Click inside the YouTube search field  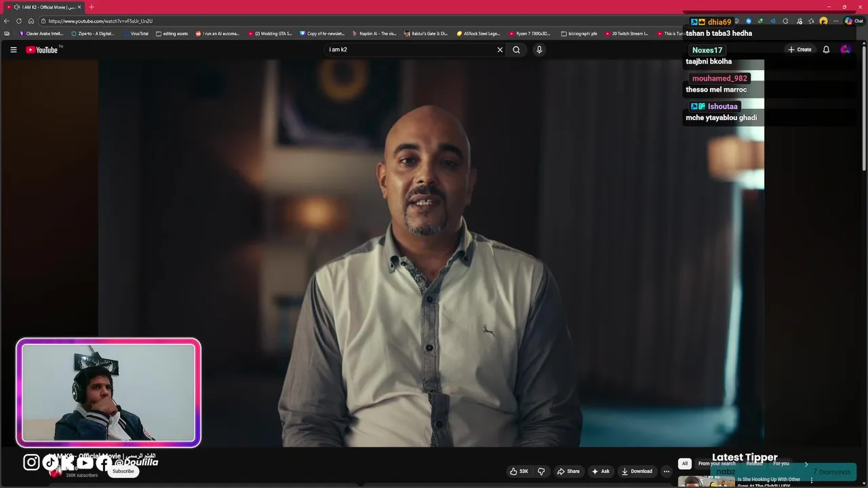click(x=410, y=49)
